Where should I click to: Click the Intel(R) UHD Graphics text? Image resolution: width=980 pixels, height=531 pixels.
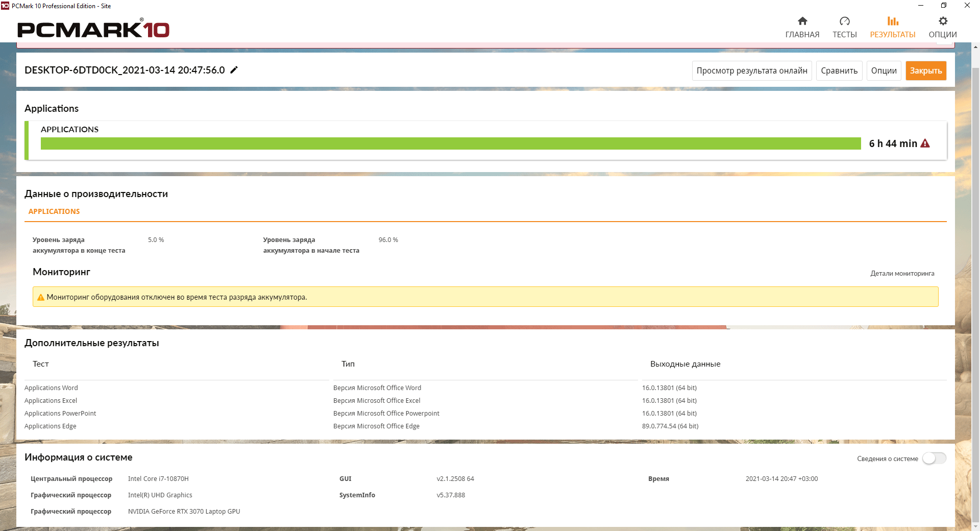point(160,495)
